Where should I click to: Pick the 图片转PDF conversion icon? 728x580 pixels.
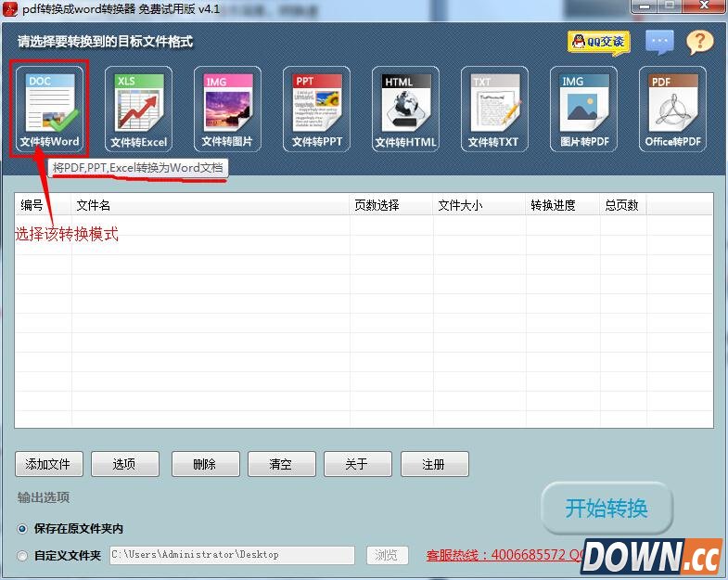[x=583, y=110]
